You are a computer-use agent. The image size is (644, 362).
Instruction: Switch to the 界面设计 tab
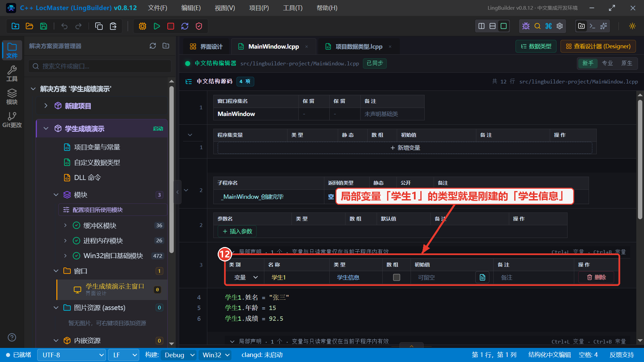(x=206, y=47)
